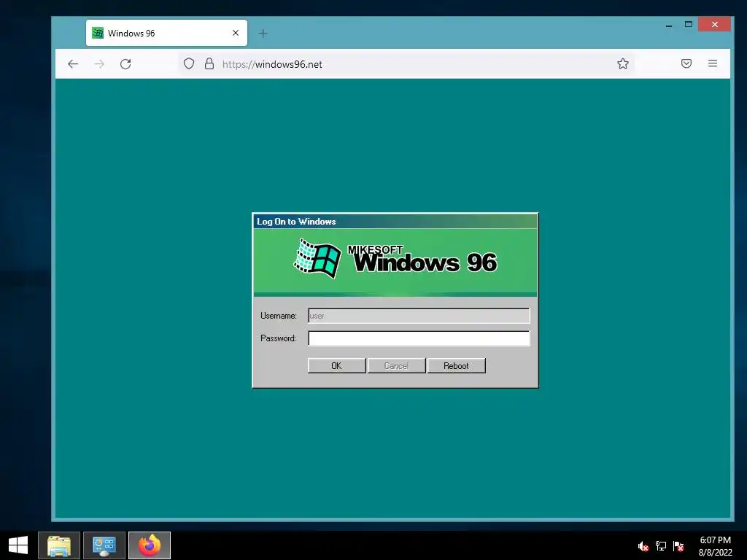Click the Log On to Windows title bar

coord(395,222)
